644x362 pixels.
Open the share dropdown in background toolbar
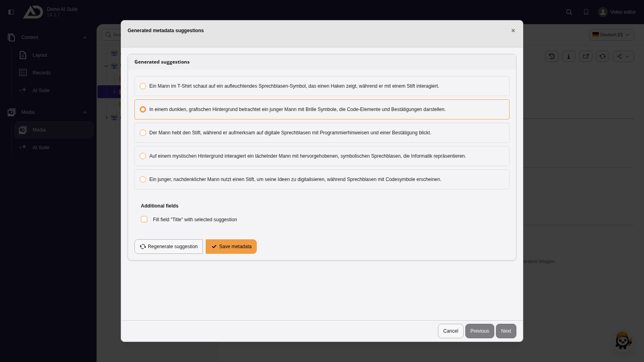pyautogui.click(x=623, y=56)
